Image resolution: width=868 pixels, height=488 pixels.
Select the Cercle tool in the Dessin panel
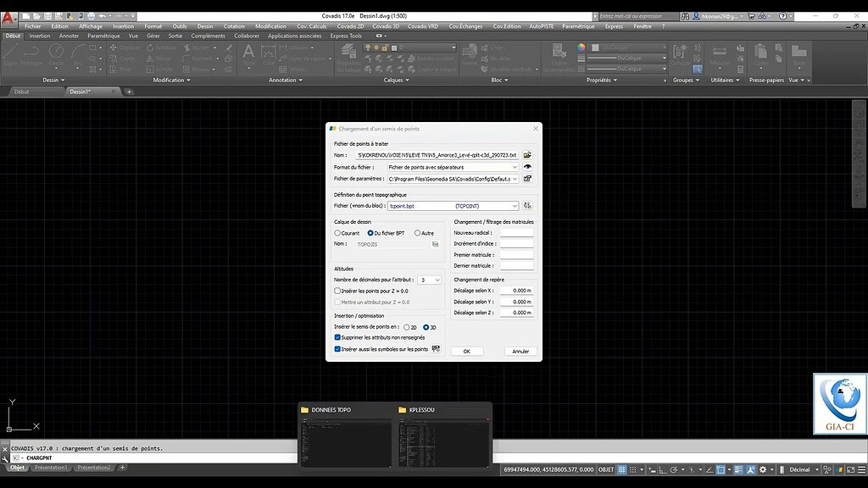pyautogui.click(x=57, y=49)
